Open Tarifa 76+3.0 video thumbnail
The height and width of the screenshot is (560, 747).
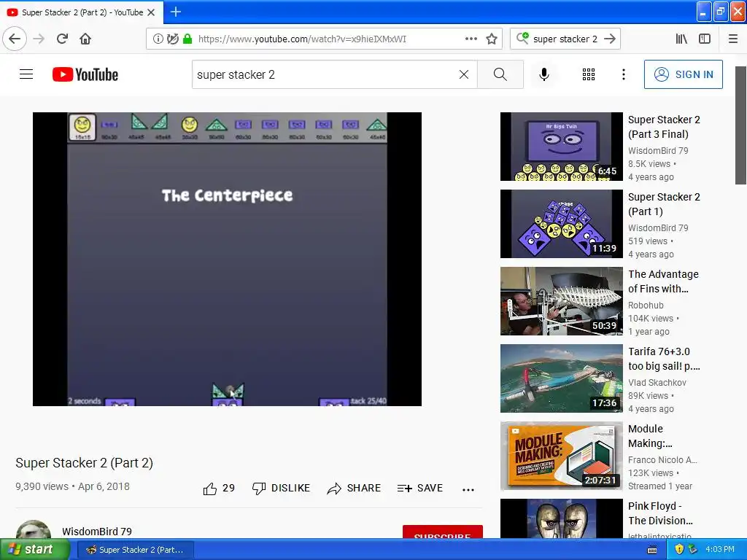(561, 378)
